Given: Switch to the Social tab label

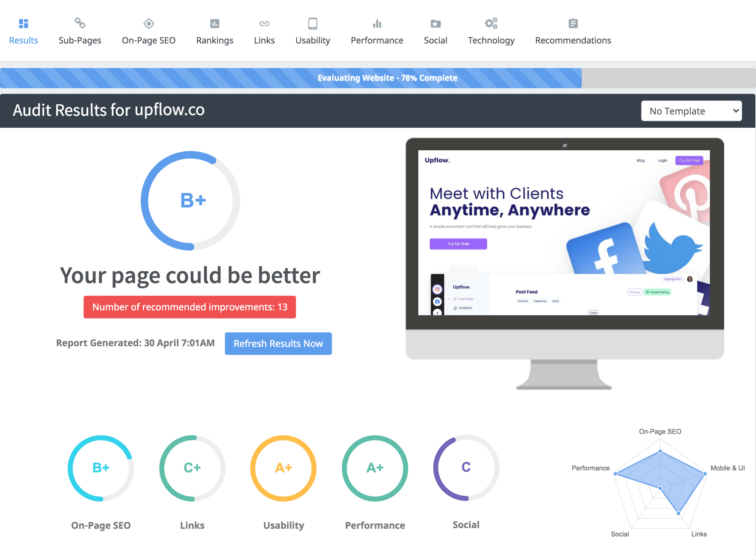Looking at the screenshot, I should 435,40.
